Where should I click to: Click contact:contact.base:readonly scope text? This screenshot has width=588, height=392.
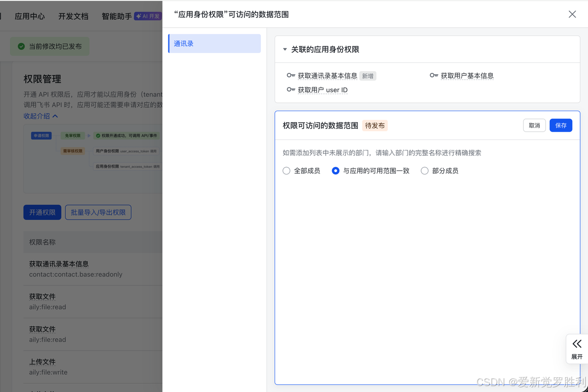(x=76, y=274)
